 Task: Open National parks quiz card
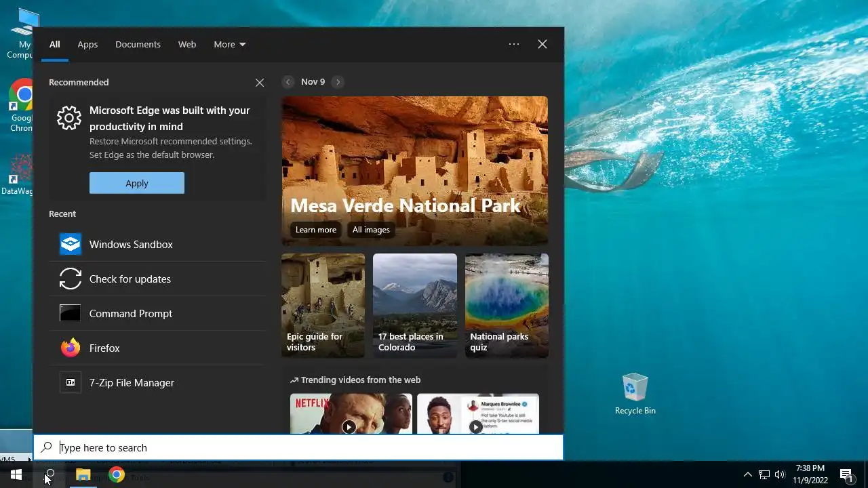coord(507,306)
